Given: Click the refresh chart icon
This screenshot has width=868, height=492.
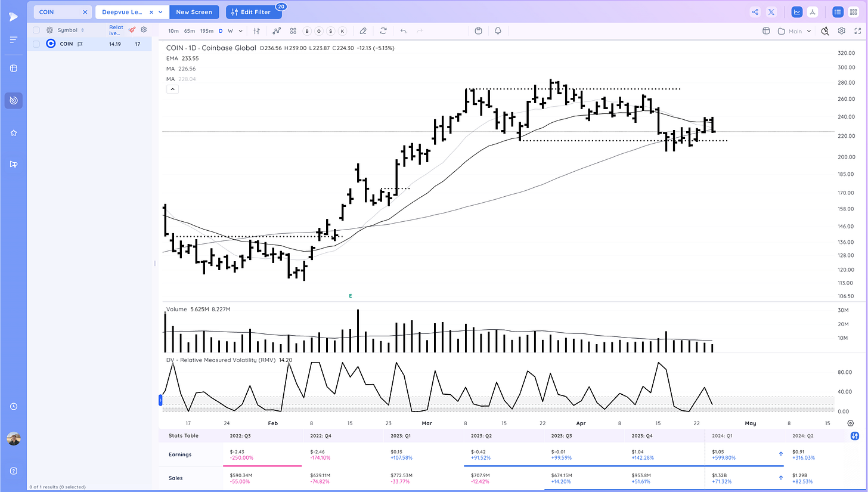Looking at the screenshot, I should click(383, 31).
